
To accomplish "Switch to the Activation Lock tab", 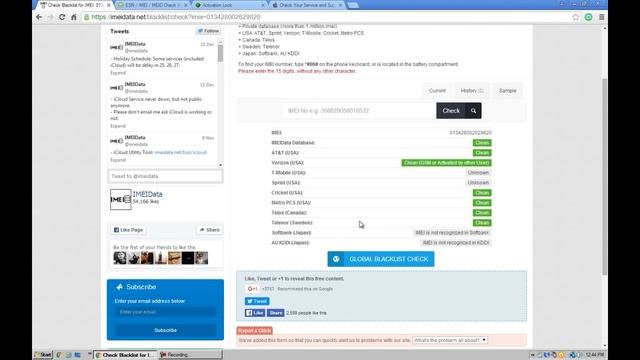I will point(229,5).
